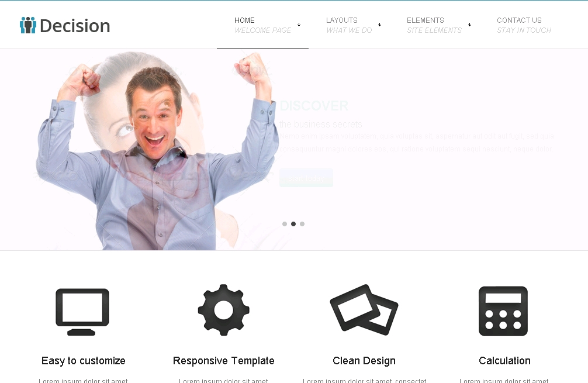Click the gear icon above Responsive Template

click(x=223, y=310)
